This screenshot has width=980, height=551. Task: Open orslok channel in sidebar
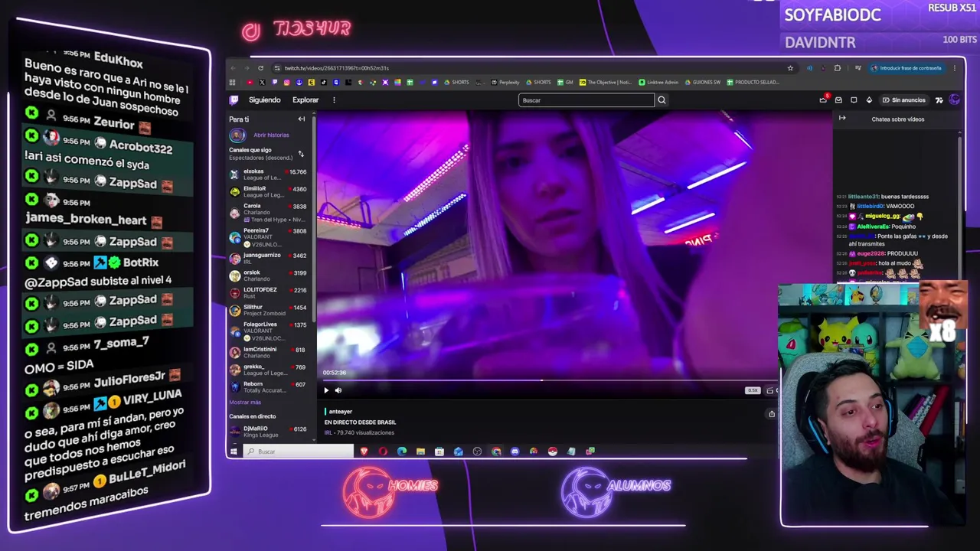268,275
